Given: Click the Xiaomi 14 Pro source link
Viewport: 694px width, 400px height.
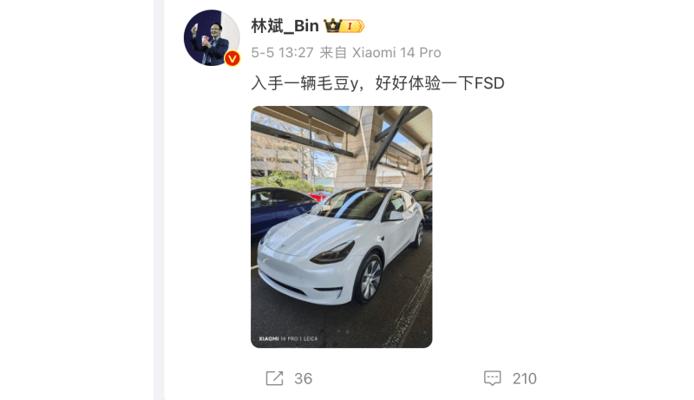Looking at the screenshot, I should (x=397, y=53).
